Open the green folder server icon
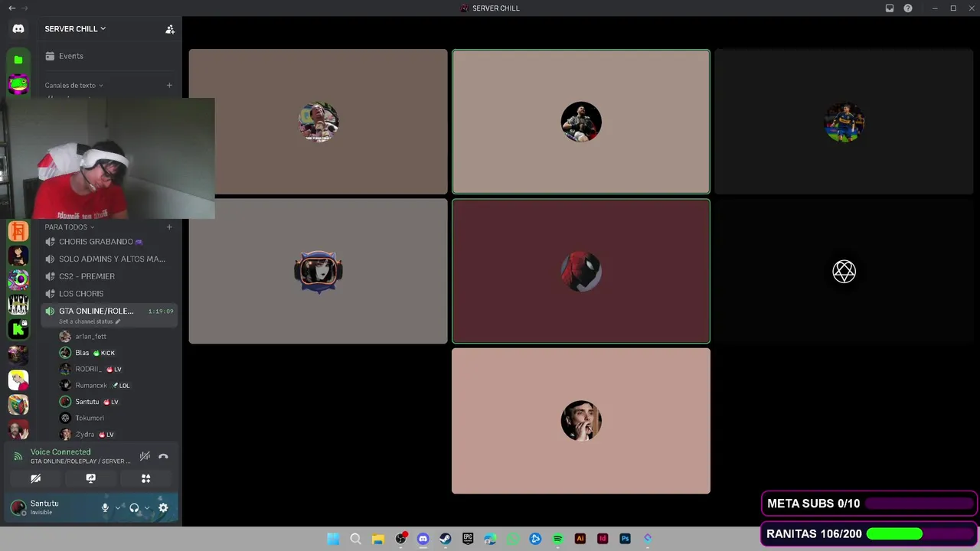 click(18, 60)
